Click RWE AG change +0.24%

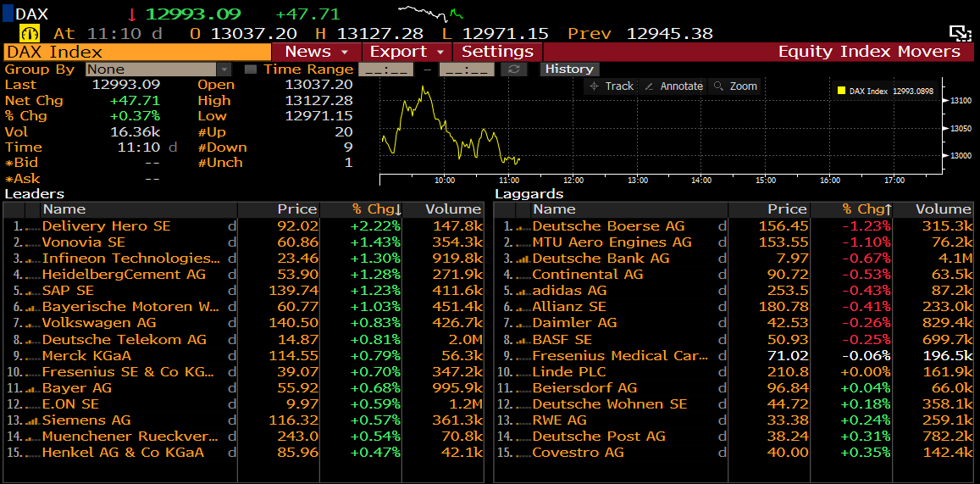866,420
